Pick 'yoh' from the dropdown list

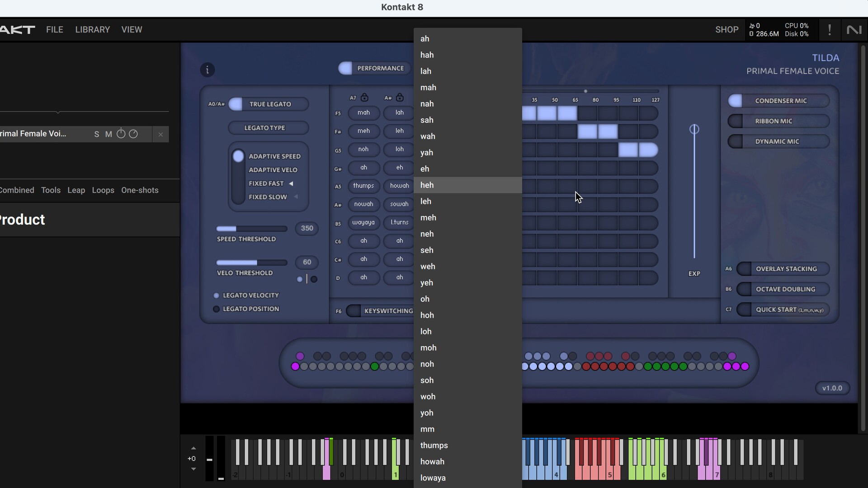click(x=468, y=413)
